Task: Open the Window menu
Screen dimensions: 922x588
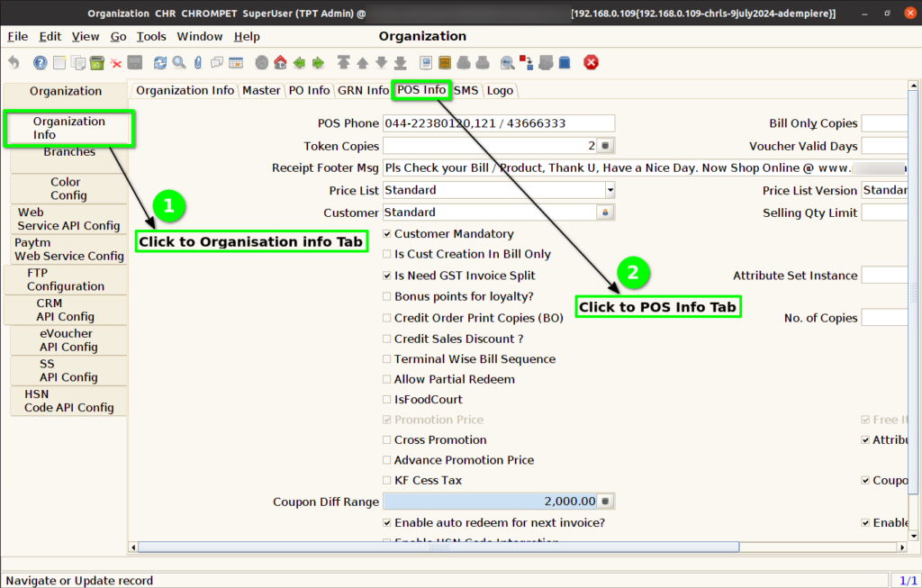Action: [200, 36]
